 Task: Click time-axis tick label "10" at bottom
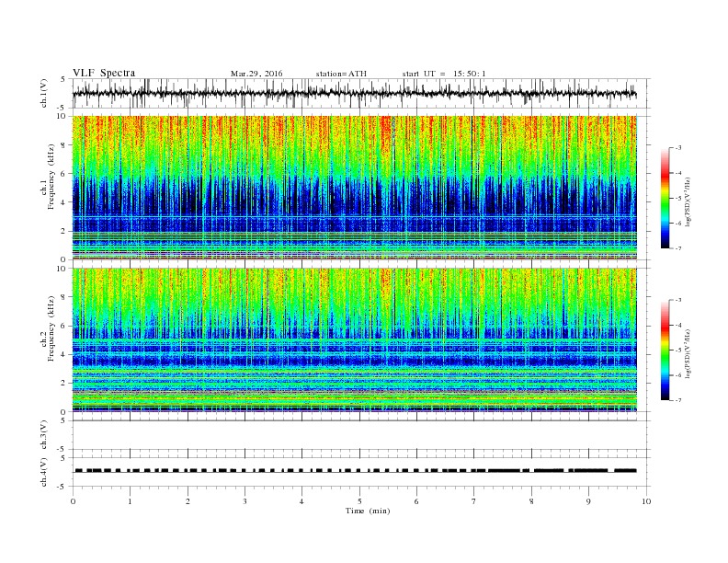646,501
